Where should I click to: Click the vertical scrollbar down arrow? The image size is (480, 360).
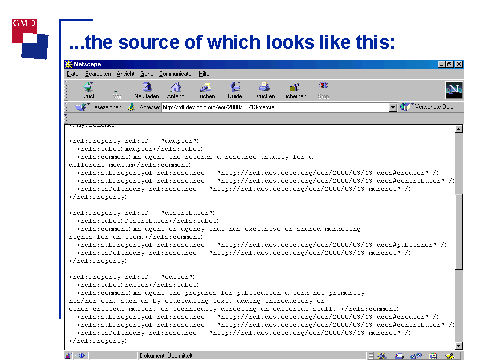[x=459, y=346]
